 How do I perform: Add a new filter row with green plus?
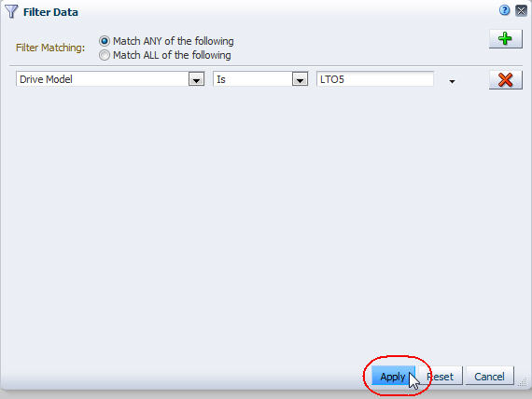[x=505, y=38]
